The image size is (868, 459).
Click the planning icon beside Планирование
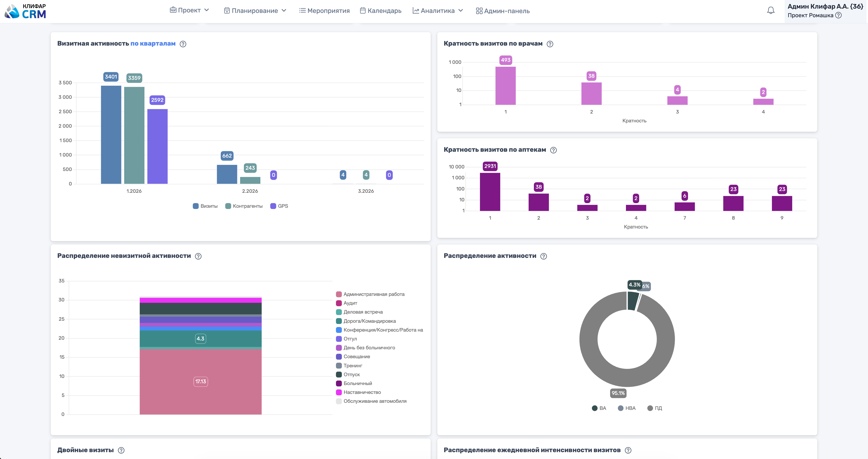[x=227, y=10]
